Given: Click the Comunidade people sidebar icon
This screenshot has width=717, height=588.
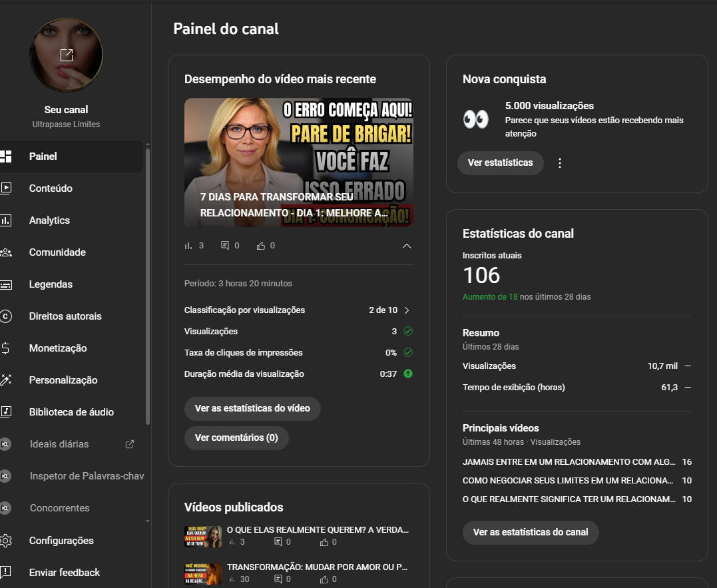Looking at the screenshot, I should [x=5, y=252].
